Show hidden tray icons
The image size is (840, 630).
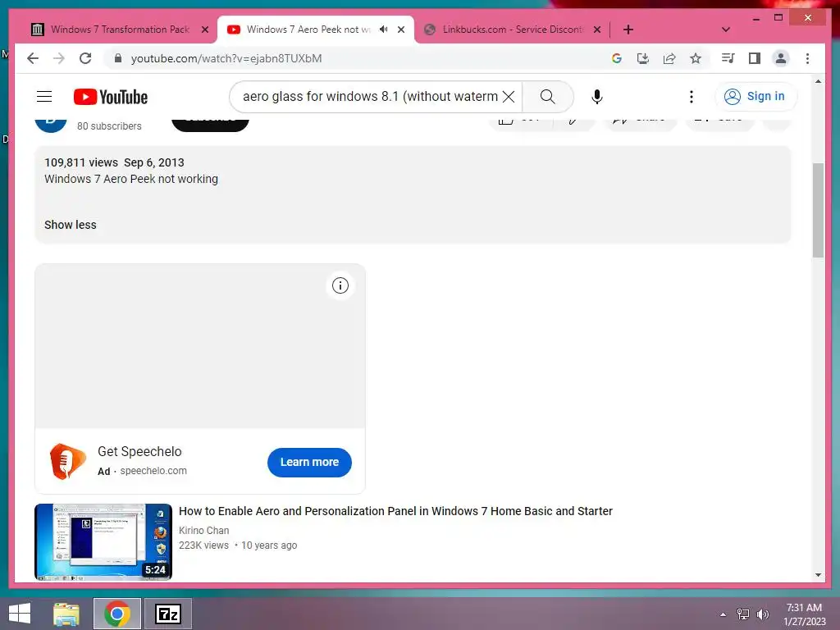coord(724,614)
